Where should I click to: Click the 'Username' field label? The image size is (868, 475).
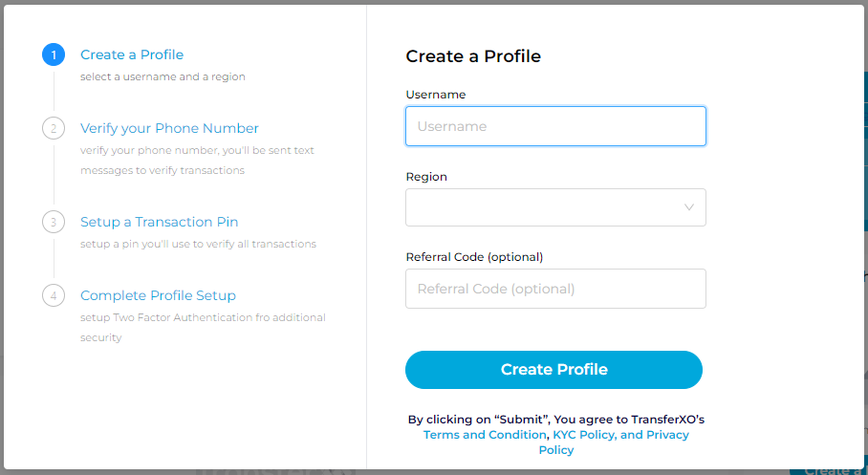(x=435, y=95)
